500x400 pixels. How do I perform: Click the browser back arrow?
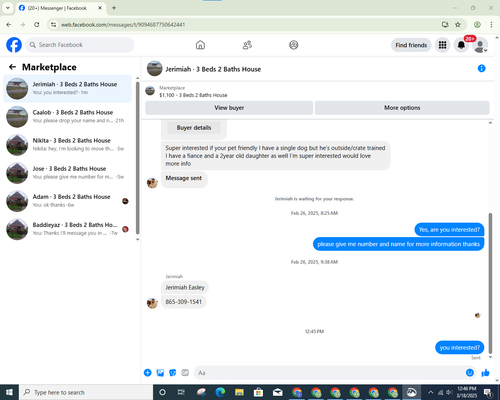click(x=9, y=24)
